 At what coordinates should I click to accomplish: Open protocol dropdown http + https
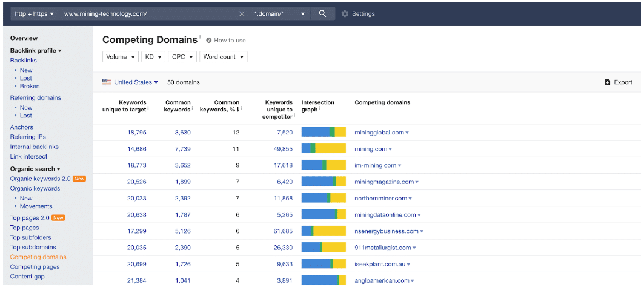34,13
